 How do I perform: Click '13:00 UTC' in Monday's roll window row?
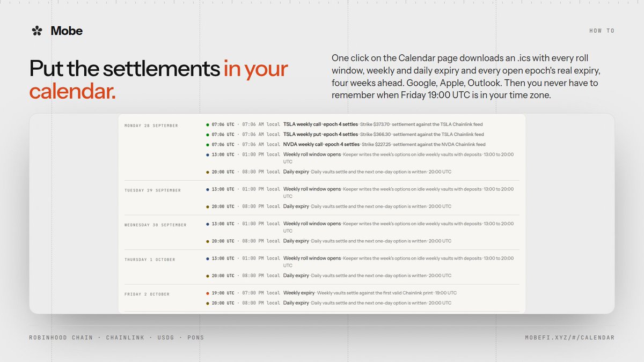(223, 154)
